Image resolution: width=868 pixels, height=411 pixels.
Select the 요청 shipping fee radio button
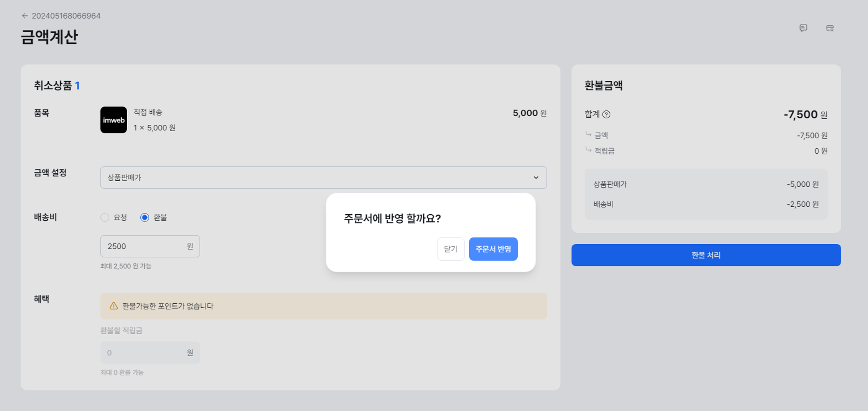105,217
